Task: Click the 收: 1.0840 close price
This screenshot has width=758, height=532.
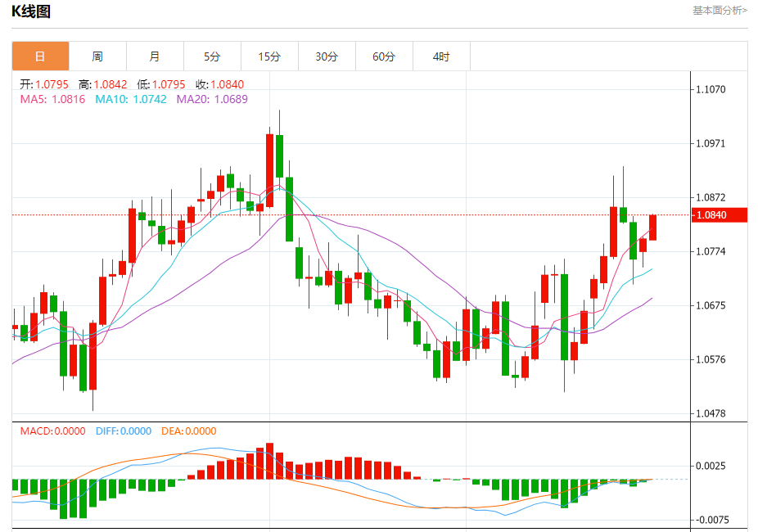Action: (219, 84)
